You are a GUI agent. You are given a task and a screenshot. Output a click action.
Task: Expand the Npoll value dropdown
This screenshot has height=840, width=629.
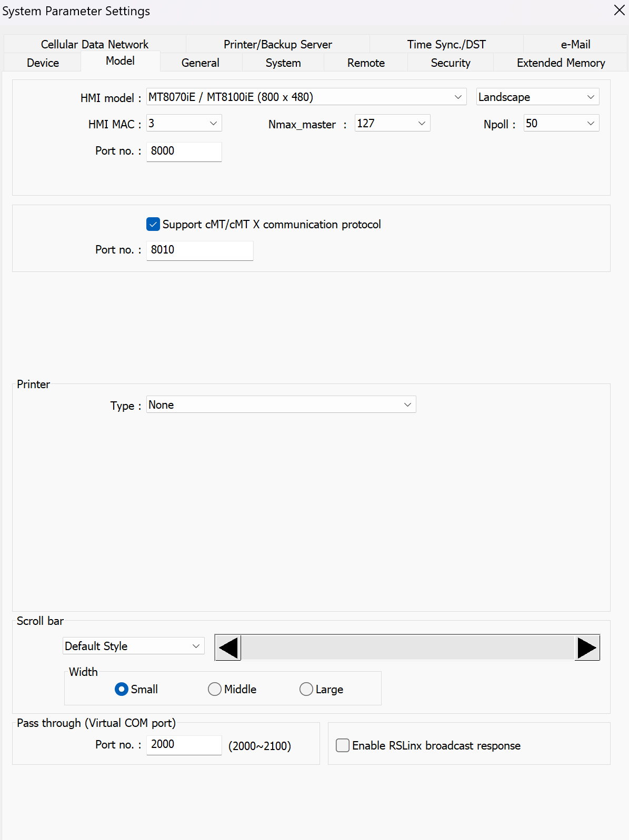click(x=590, y=124)
